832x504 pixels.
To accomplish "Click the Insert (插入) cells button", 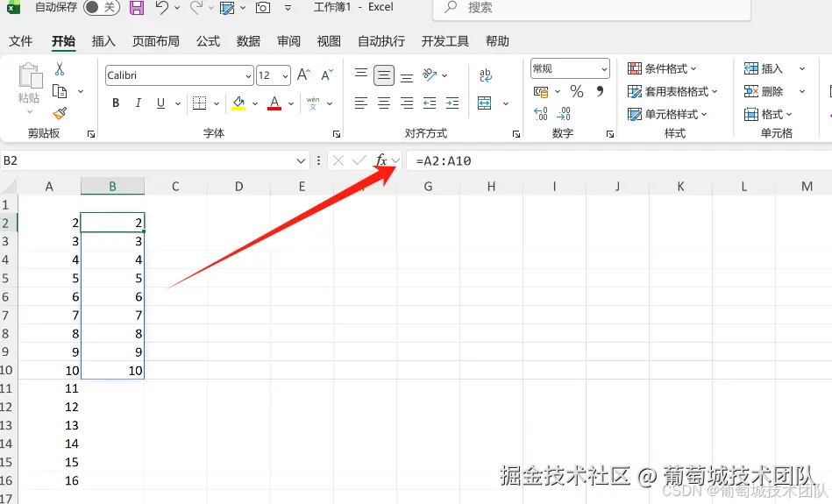I will click(764, 68).
